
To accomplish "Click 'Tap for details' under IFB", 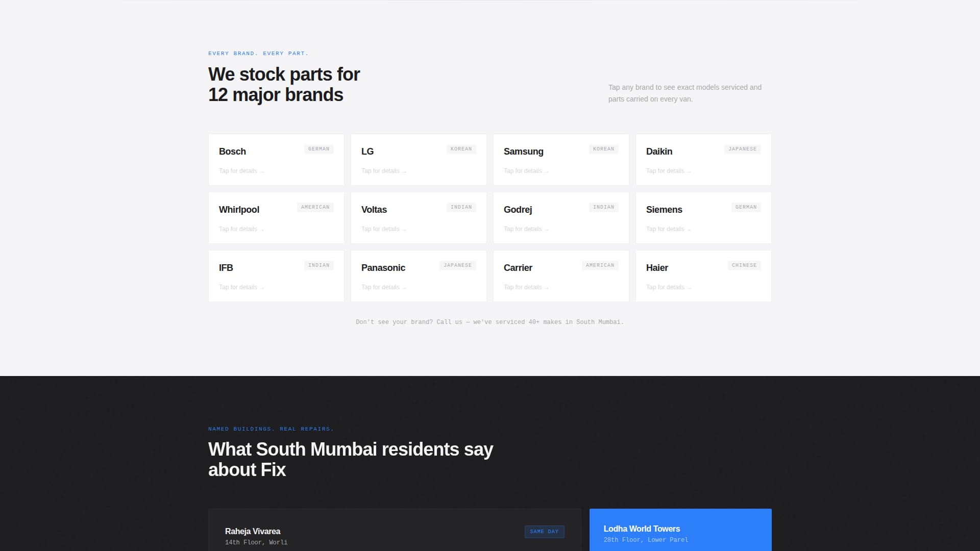I will pos(241,287).
